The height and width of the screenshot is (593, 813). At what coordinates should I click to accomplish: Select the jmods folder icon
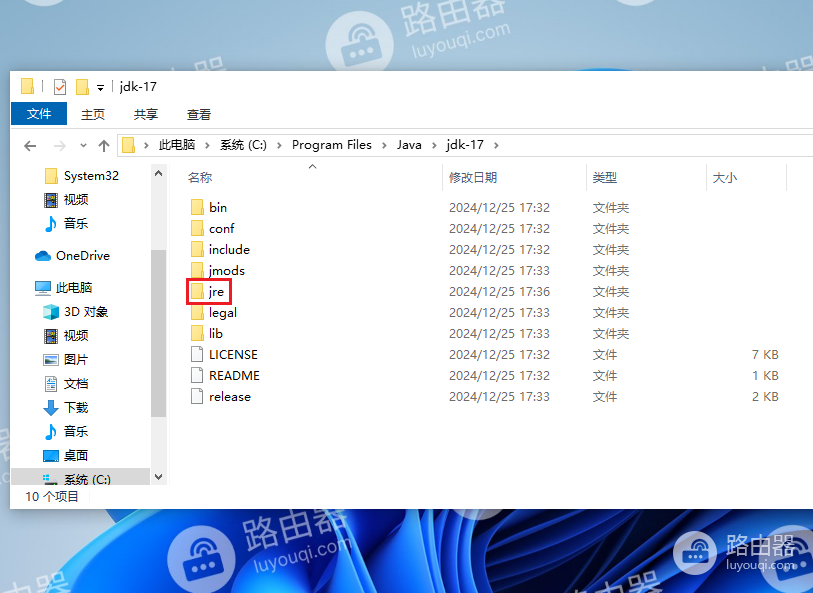(197, 270)
